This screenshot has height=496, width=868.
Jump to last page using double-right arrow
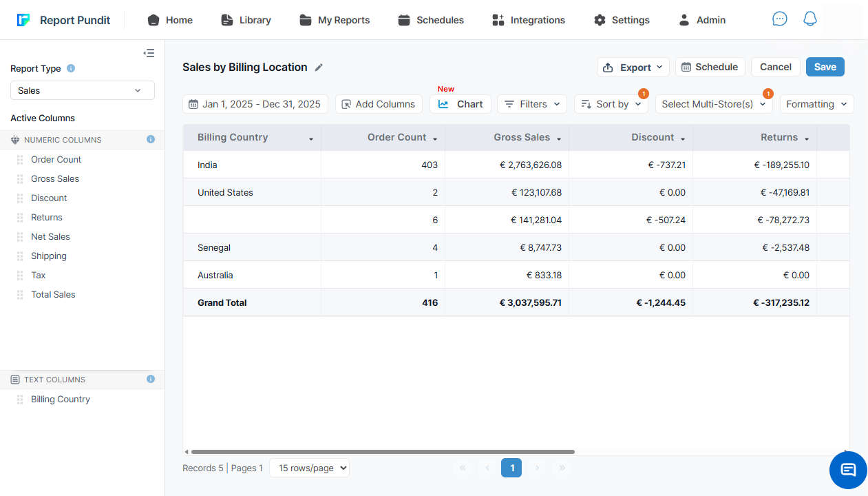tap(562, 468)
